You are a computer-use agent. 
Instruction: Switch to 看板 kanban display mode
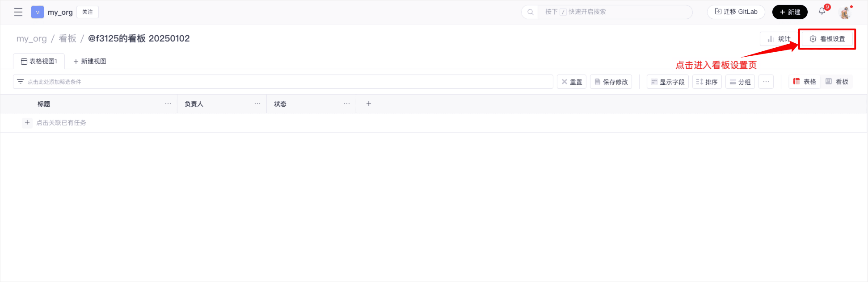point(837,82)
